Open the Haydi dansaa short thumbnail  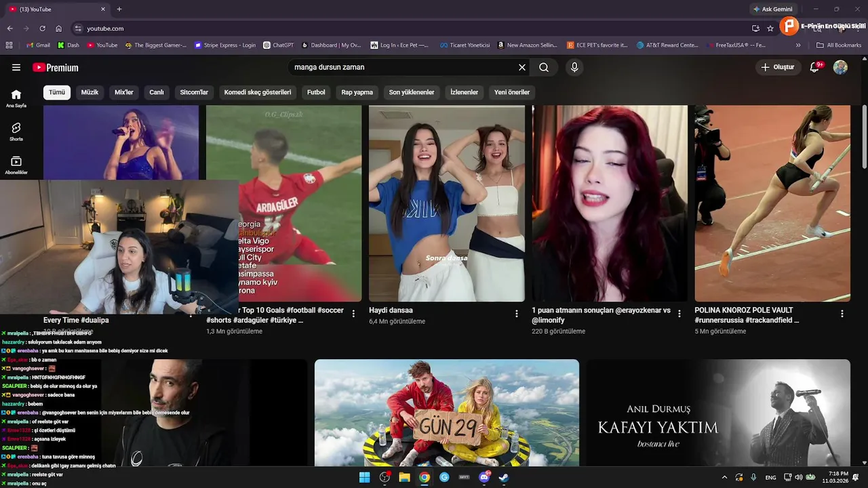tap(447, 203)
